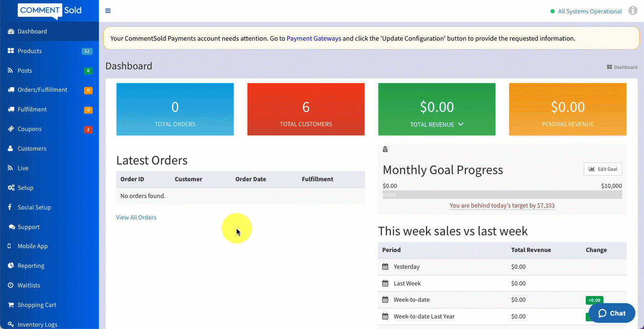The width and height of the screenshot is (644, 329).
Task: Go to Customers in the sidebar
Action: [32, 148]
